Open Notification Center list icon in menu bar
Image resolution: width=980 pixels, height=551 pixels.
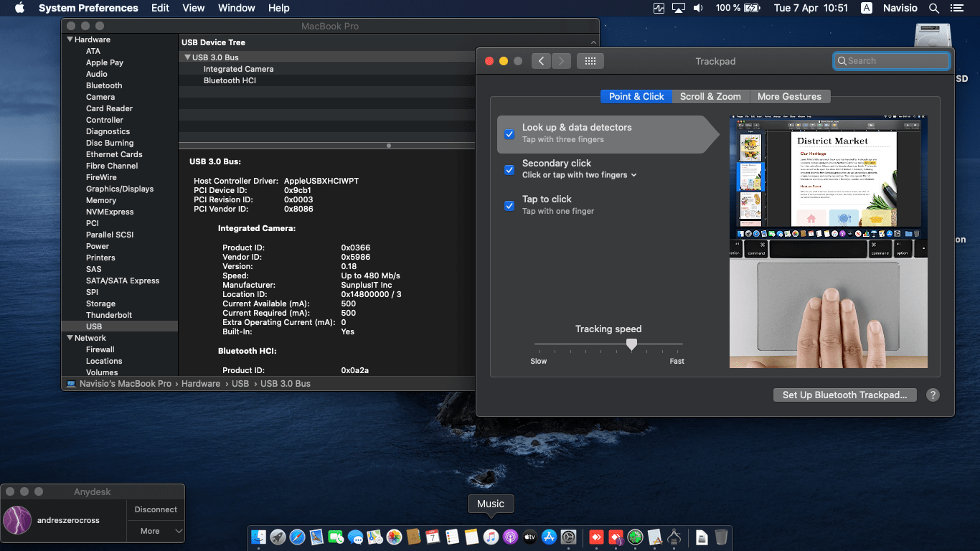click(x=956, y=8)
